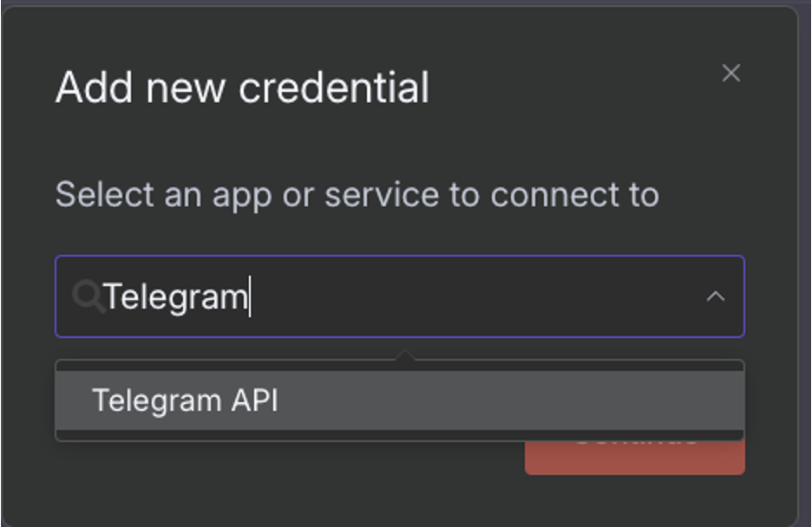Click the Select an app or service label

357,194
